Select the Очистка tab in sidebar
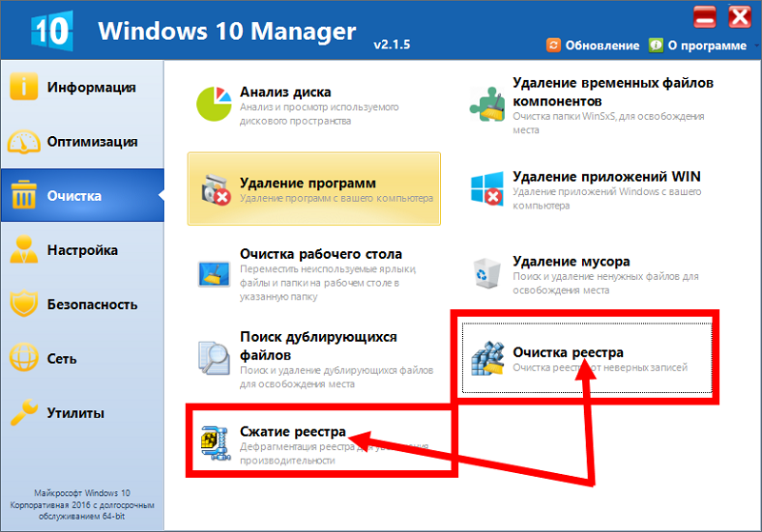Viewport: 762px width, 532px height. point(81,196)
